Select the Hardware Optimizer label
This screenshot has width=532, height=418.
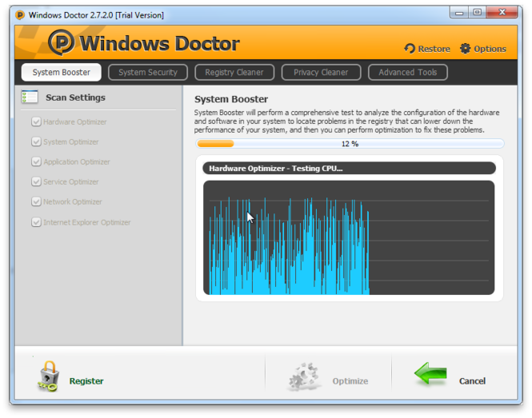click(75, 122)
